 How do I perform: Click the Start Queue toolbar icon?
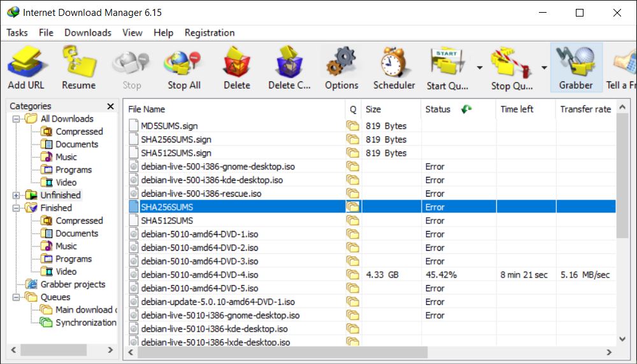pos(447,62)
